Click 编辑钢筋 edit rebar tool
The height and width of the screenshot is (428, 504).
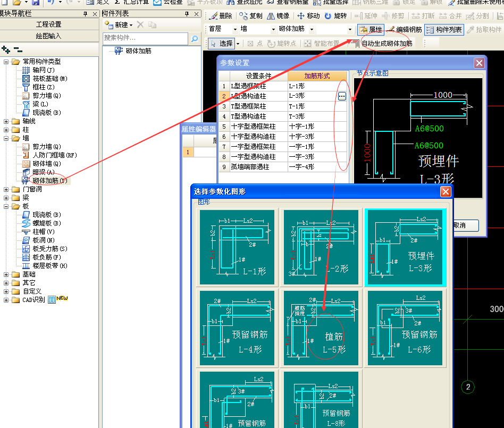point(405,30)
